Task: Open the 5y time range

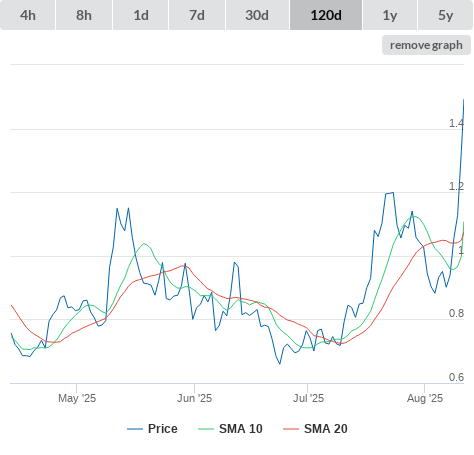Action: tap(445, 15)
